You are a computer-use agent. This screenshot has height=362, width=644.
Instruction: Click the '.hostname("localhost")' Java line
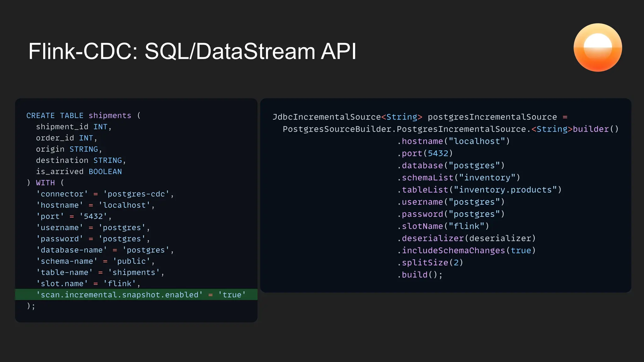point(453,141)
